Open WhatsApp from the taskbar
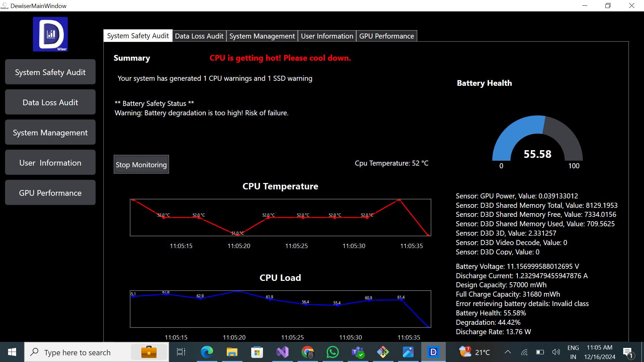This screenshot has width=644, height=362. click(332, 352)
